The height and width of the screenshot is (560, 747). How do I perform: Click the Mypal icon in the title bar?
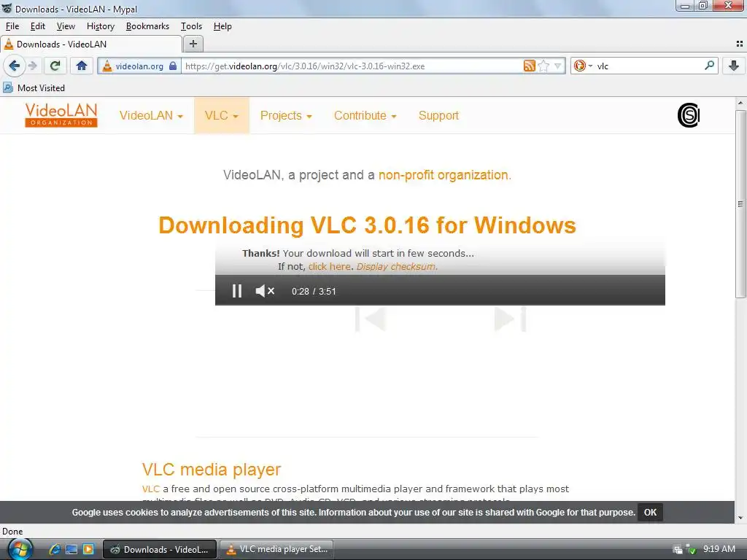pyautogui.click(x=7, y=8)
